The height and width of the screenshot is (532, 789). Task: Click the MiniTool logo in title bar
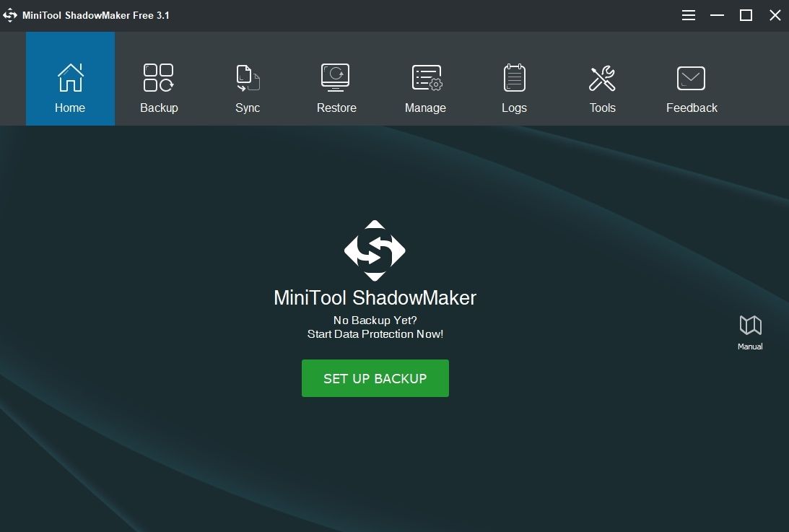[9, 15]
